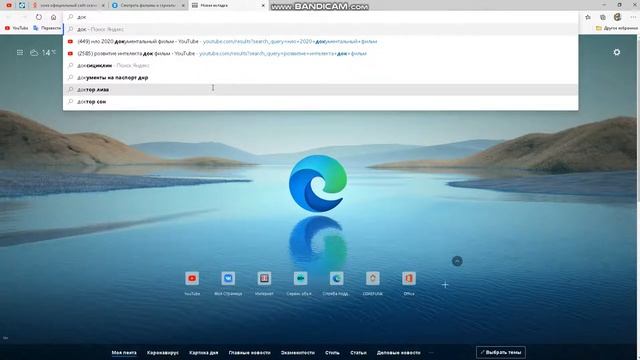Open the home page icon

[x=53, y=17]
